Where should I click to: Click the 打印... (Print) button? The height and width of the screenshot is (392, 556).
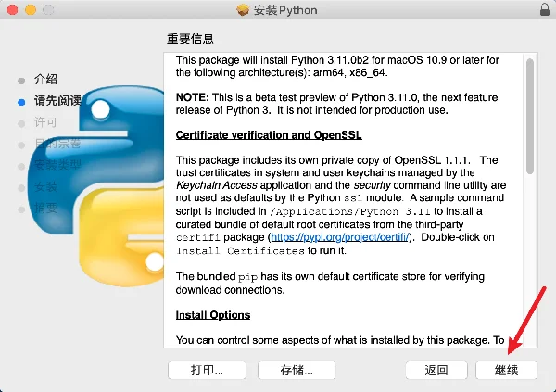pos(207,370)
